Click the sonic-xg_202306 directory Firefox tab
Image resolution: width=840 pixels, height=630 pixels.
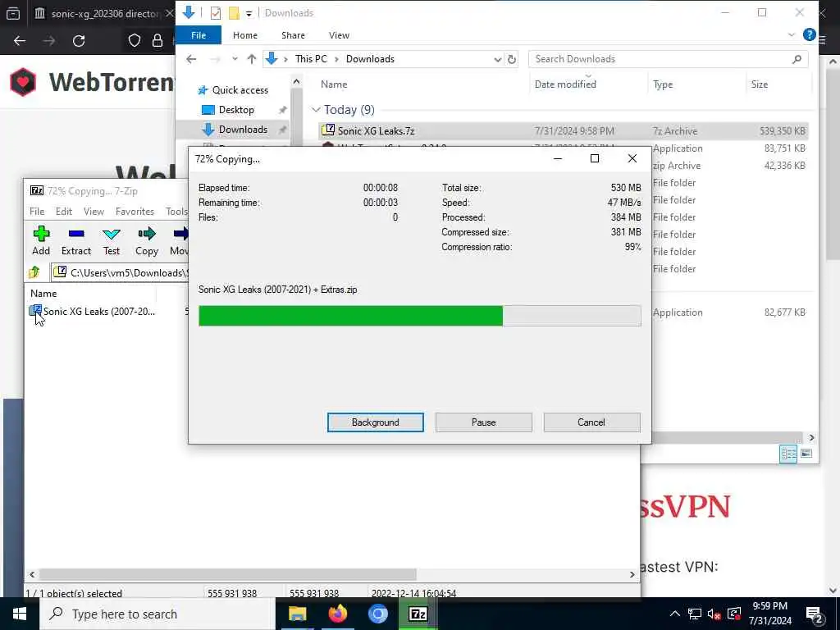pyautogui.click(x=104, y=13)
